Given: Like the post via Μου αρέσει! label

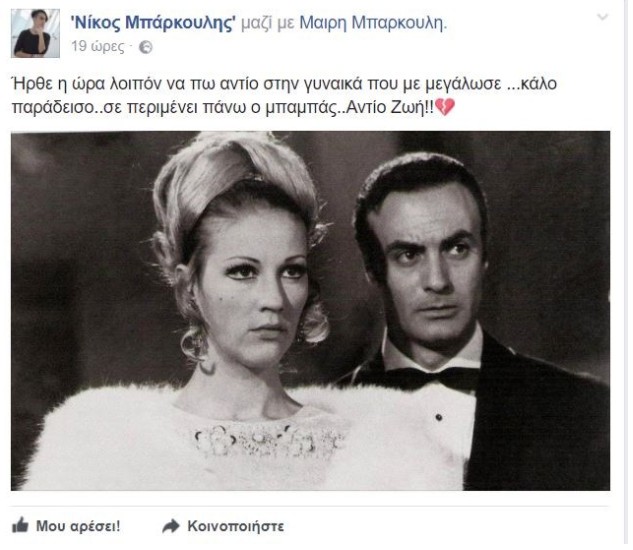Looking at the screenshot, I should coord(78,526).
